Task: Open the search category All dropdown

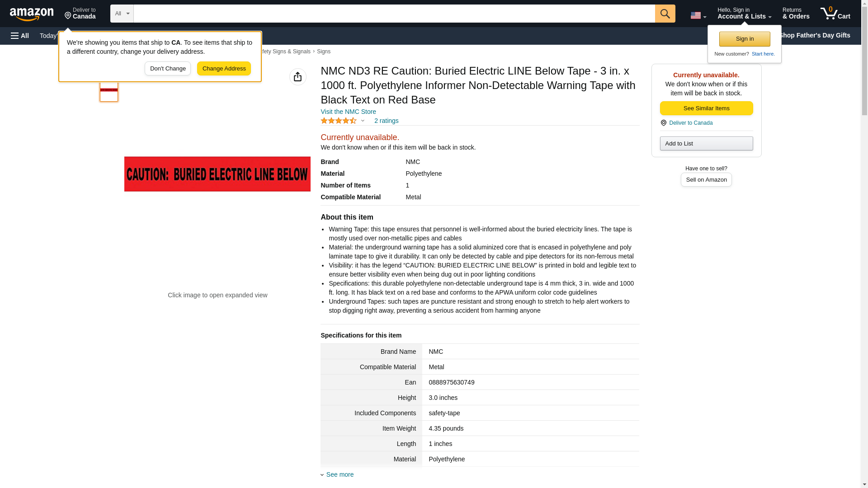Action: (122, 14)
